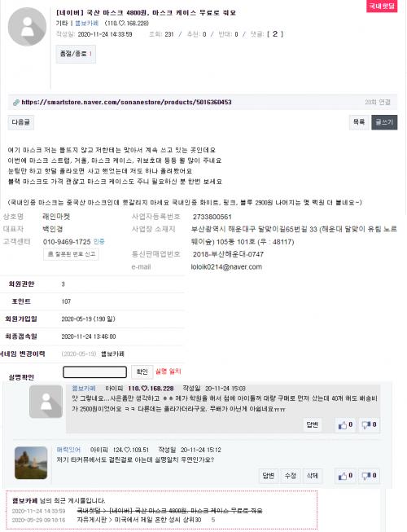Click the 목록 list button

pos(359,122)
